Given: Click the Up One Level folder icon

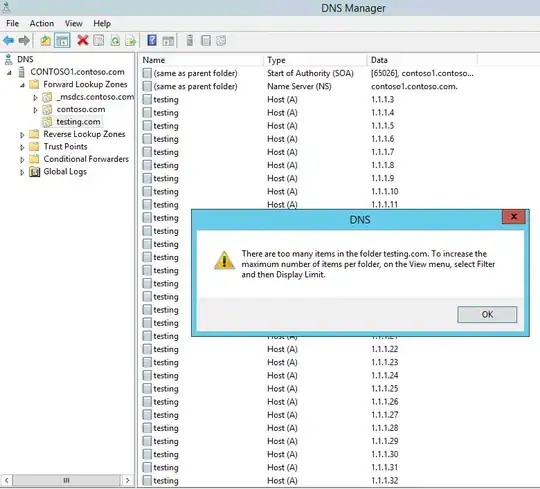Looking at the screenshot, I should 46,41.
